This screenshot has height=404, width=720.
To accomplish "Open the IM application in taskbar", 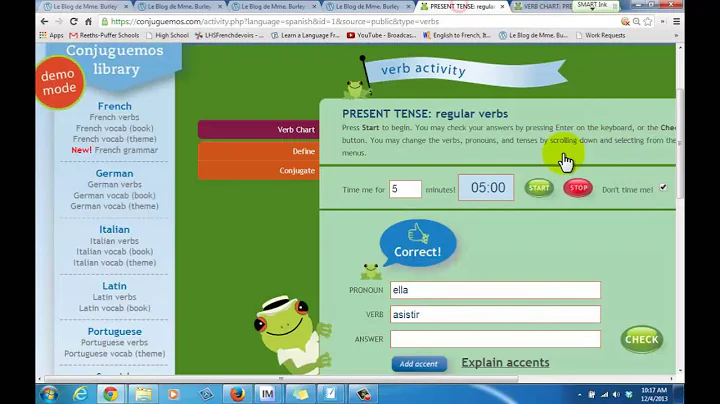I will click(268, 394).
